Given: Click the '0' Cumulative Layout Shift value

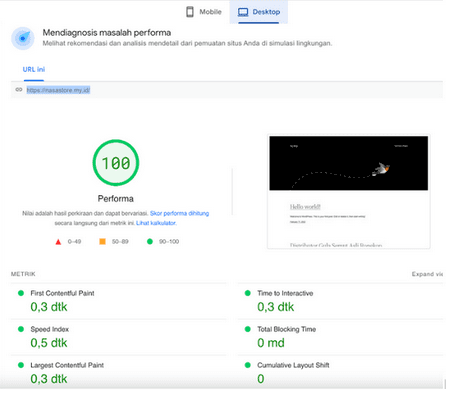Looking at the screenshot, I should click(x=261, y=379).
